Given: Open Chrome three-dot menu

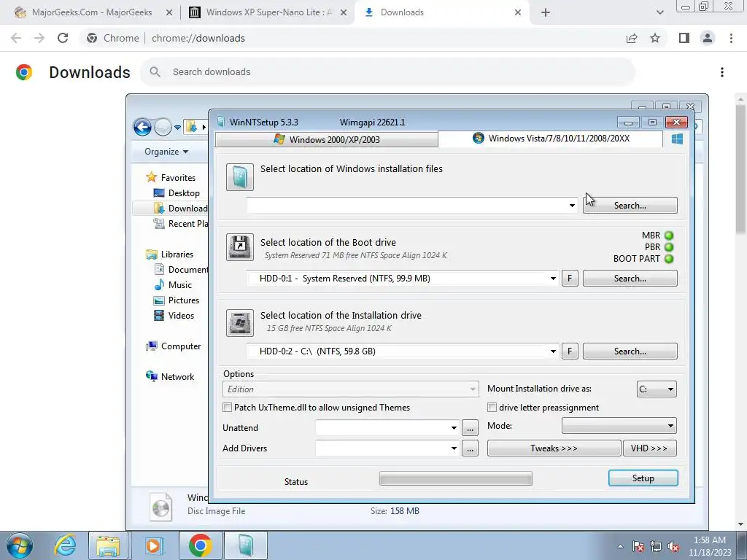Looking at the screenshot, I should click(731, 38).
